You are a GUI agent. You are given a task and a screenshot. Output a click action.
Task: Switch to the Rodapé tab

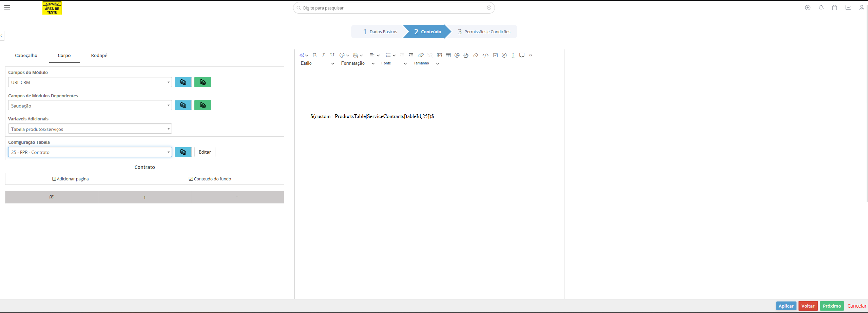pyautogui.click(x=99, y=55)
